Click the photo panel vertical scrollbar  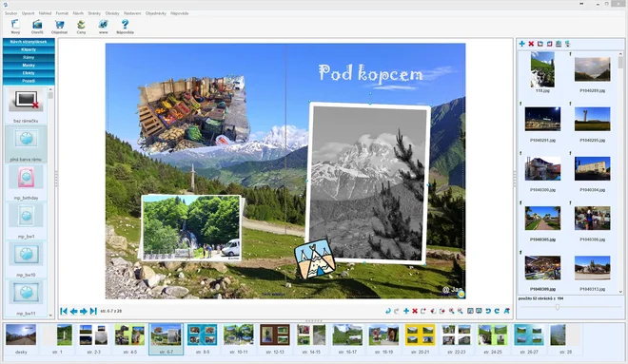[x=620, y=172]
